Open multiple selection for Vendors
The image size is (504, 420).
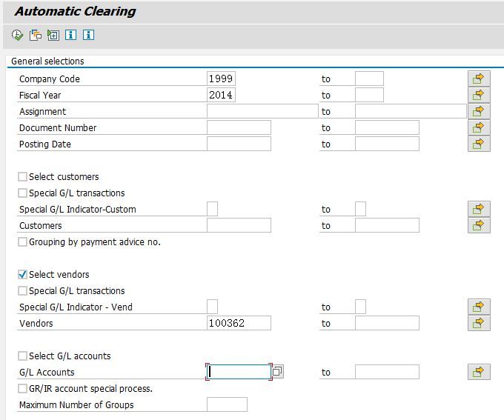(479, 323)
